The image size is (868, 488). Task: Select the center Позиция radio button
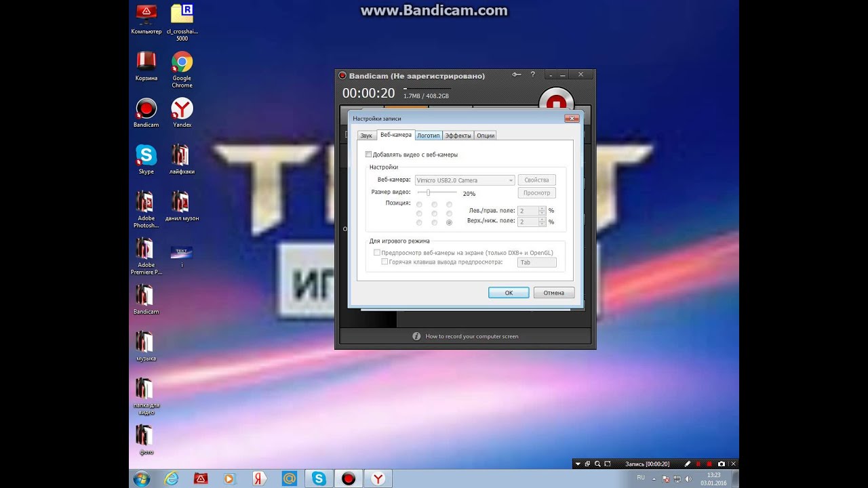point(434,213)
